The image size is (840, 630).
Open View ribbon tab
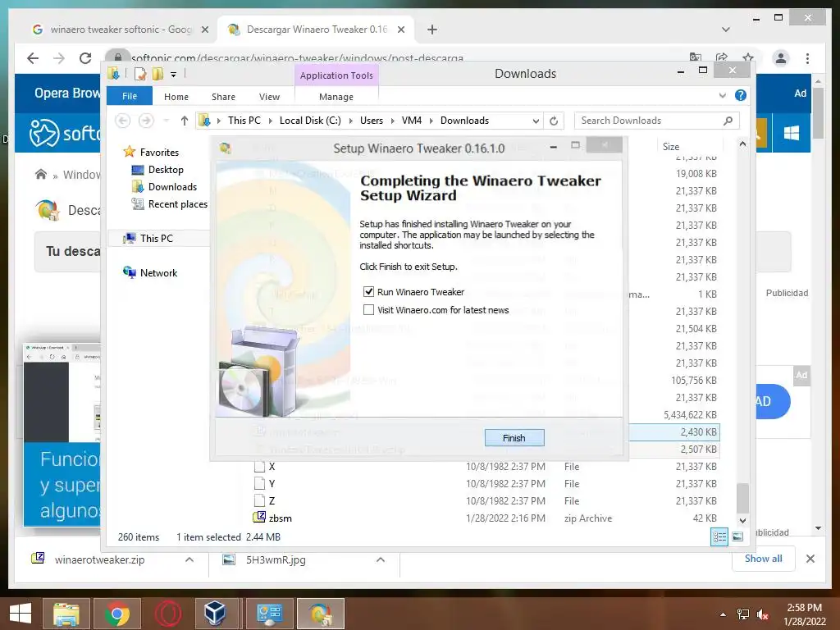(269, 97)
